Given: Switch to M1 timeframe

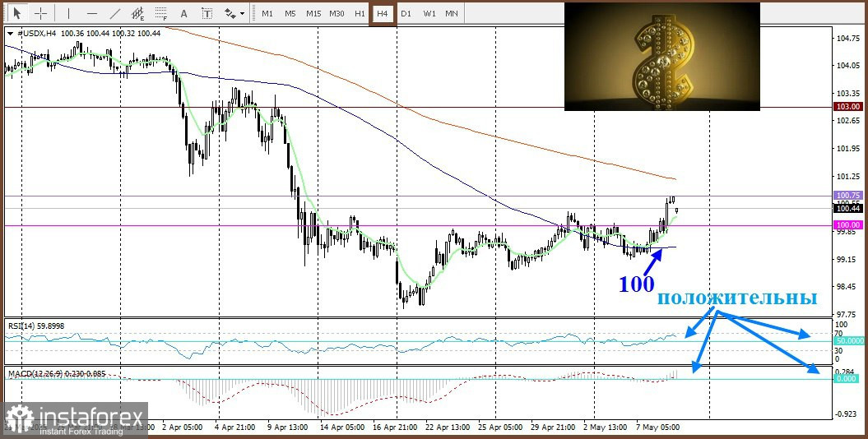Looking at the screenshot, I should [267, 13].
